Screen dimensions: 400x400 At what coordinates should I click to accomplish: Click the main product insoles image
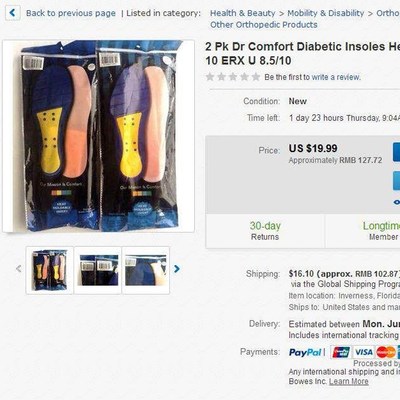(98, 136)
